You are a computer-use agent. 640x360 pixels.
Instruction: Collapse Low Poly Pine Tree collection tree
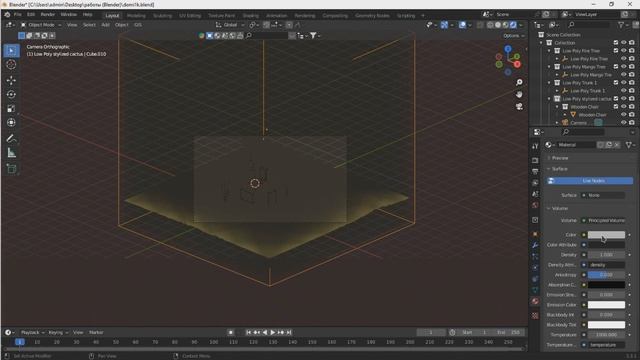(x=549, y=51)
